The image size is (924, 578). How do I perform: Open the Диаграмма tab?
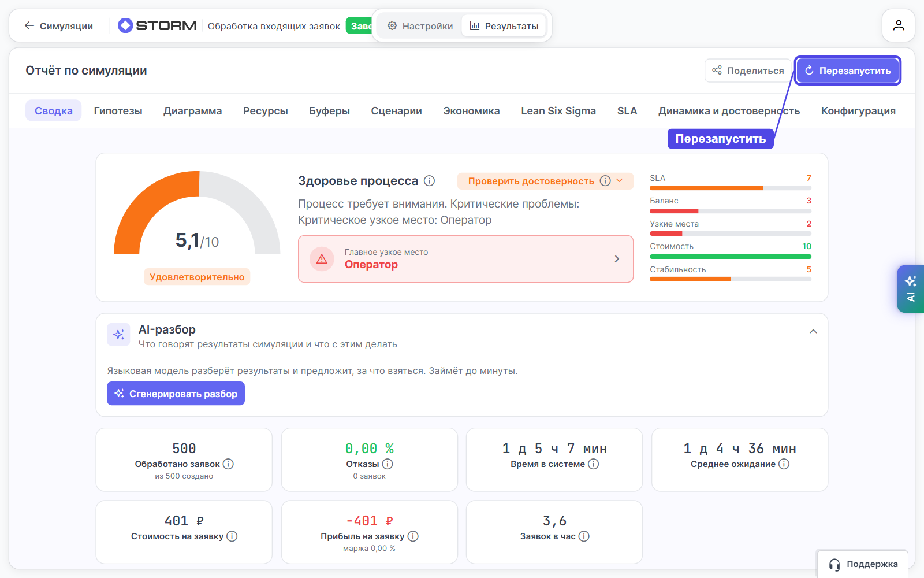192,111
